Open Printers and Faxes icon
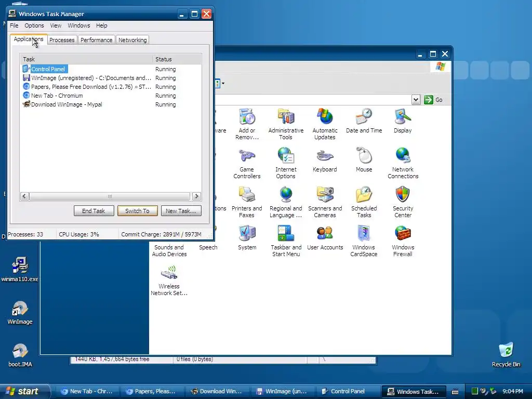532x399 pixels. (x=247, y=202)
